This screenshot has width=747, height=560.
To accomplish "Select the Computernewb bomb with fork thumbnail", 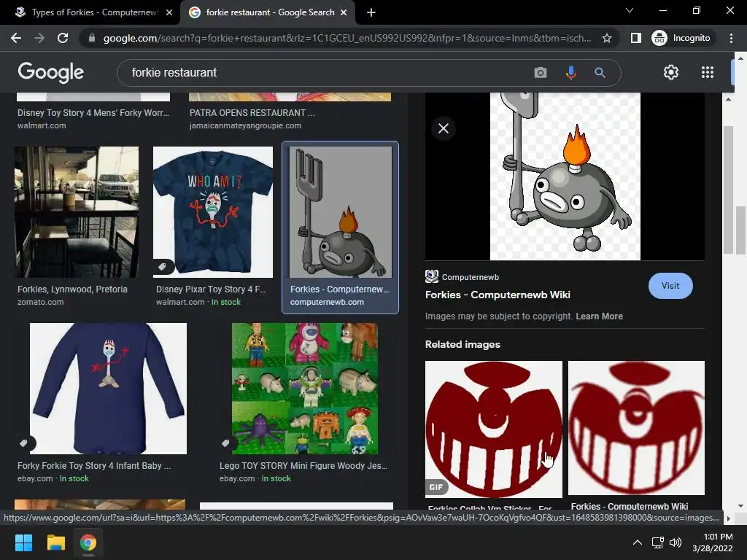I will coord(341,212).
